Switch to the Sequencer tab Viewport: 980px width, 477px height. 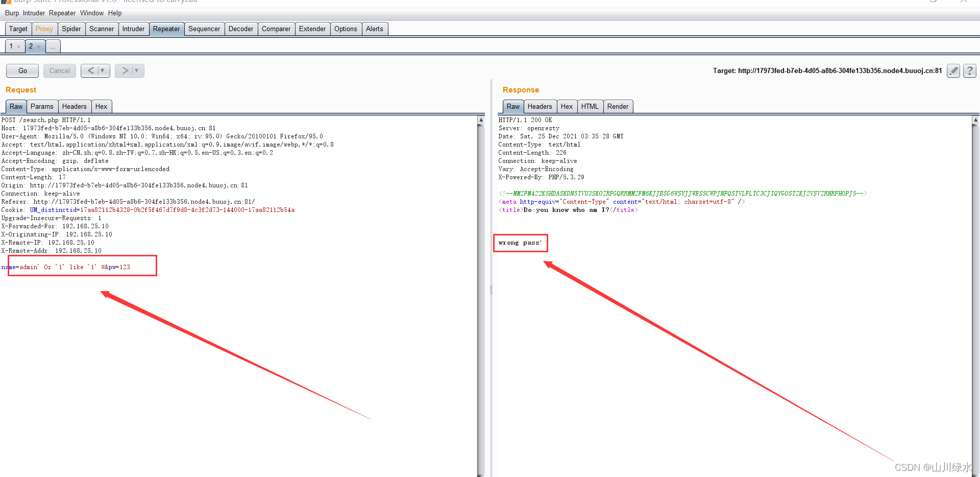(x=204, y=29)
